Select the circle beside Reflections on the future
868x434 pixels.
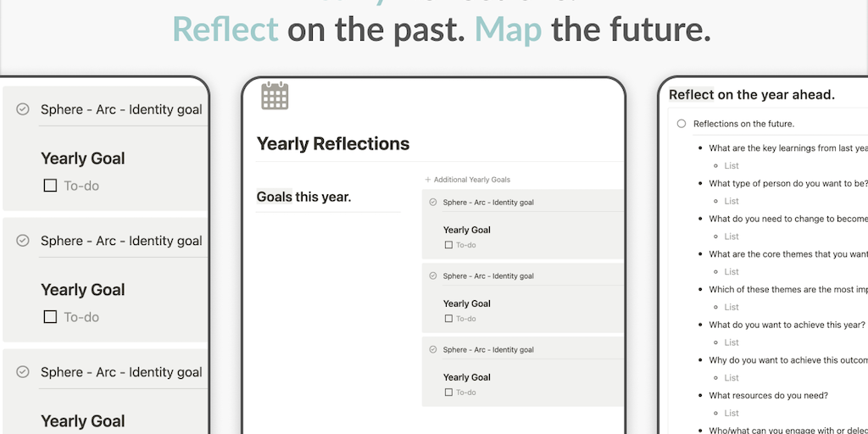click(x=681, y=124)
